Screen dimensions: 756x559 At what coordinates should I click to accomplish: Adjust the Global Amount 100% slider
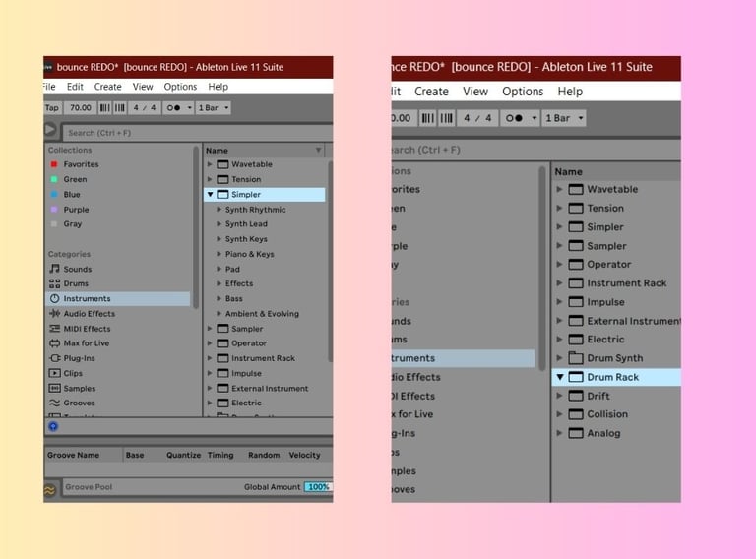[318, 487]
